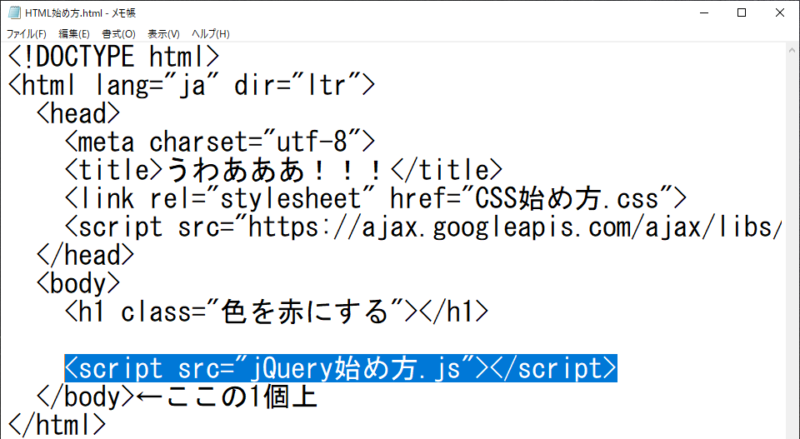Open the 書式(O) menu
800x439 pixels.
pos(118,34)
